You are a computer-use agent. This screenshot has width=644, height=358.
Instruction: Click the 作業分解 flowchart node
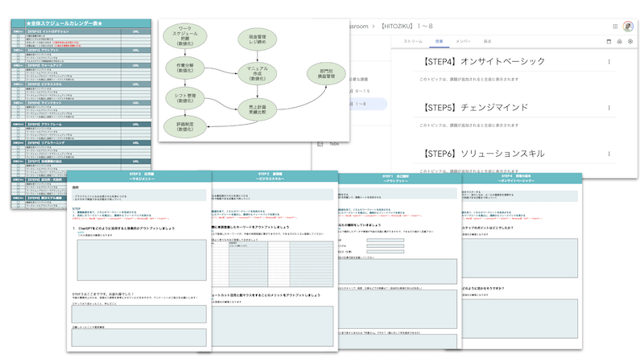tap(185, 68)
